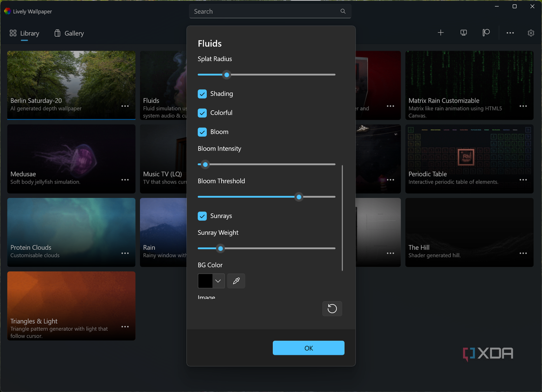Uncheck the Shading checkbox

202,94
